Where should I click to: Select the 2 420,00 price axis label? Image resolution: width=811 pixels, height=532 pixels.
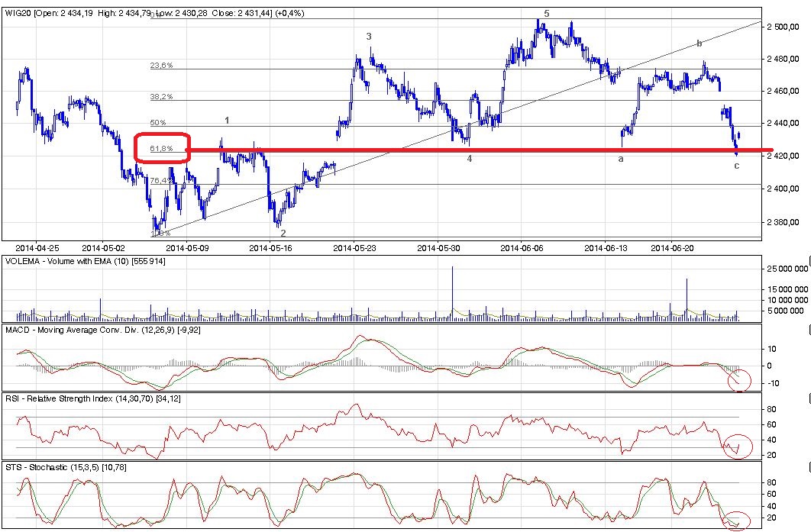[x=783, y=156]
